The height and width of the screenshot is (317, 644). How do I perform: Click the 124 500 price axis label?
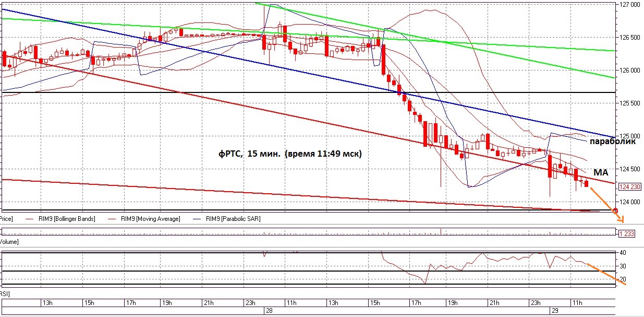[x=630, y=169]
